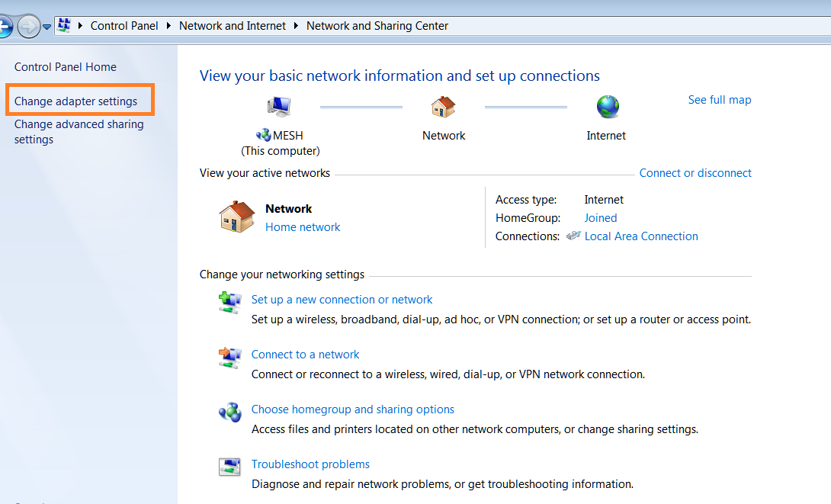The height and width of the screenshot is (504, 831).
Task: Expand the arrow after Control Panel breadcrumb
Action: pos(168,26)
